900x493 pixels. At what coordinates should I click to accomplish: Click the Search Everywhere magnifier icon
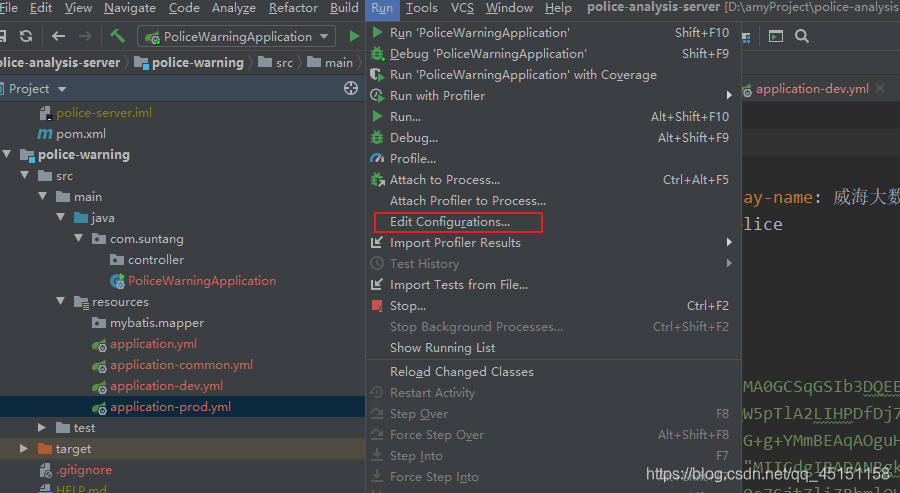[802, 36]
